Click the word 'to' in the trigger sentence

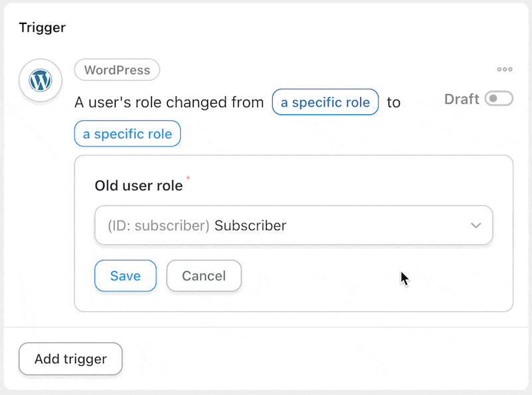(394, 102)
